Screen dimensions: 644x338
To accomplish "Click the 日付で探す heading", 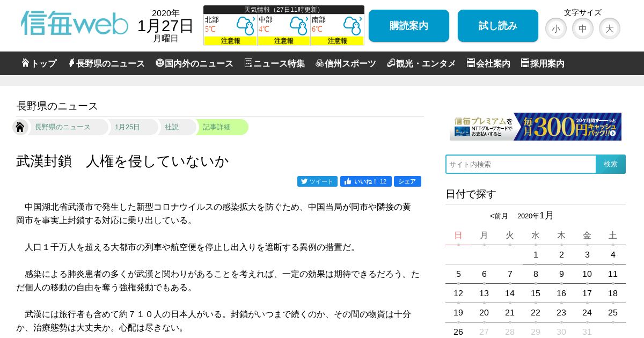I will pos(471,194).
